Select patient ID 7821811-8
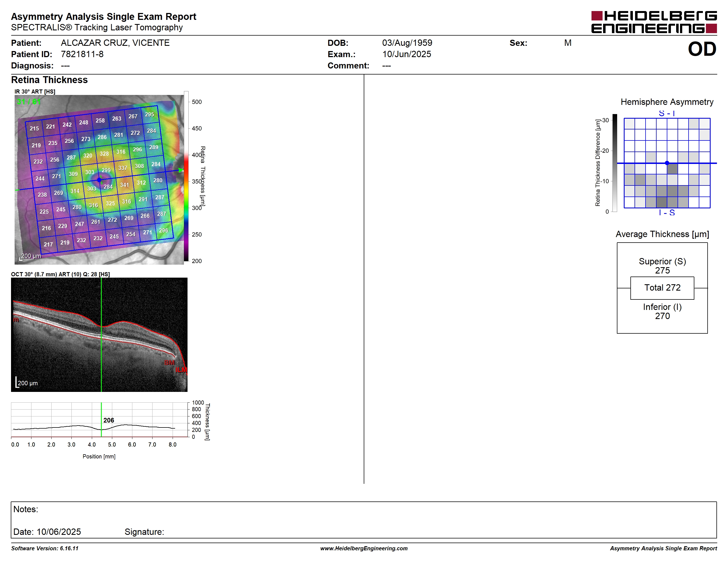 click(x=82, y=54)
